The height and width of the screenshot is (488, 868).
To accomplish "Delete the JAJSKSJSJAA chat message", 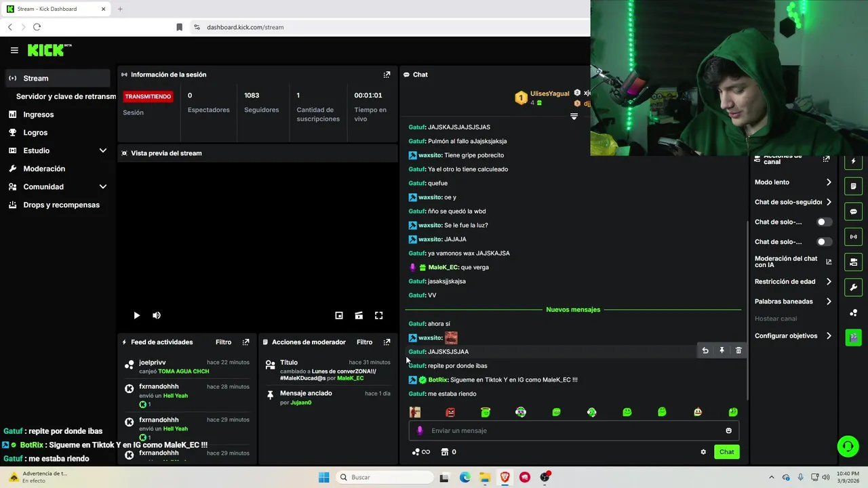I will 738,350.
